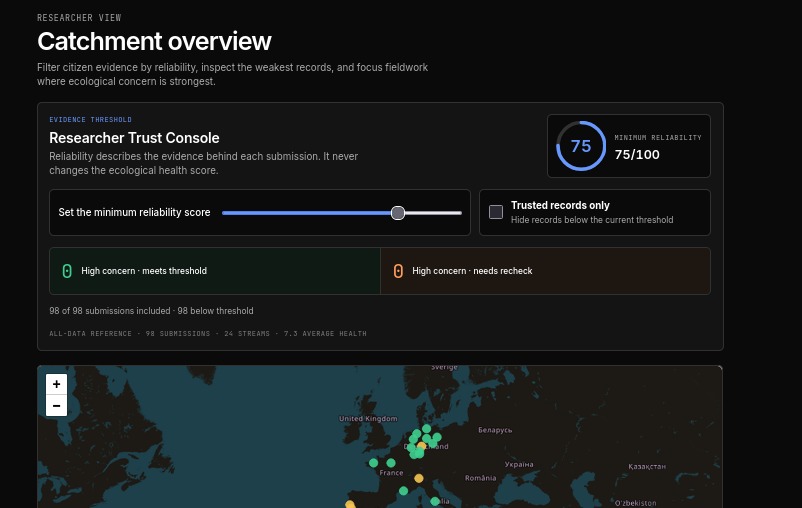Click the 'Set the minimum reliability score' label
Screen dimensions: 802x508
[134, 212]
